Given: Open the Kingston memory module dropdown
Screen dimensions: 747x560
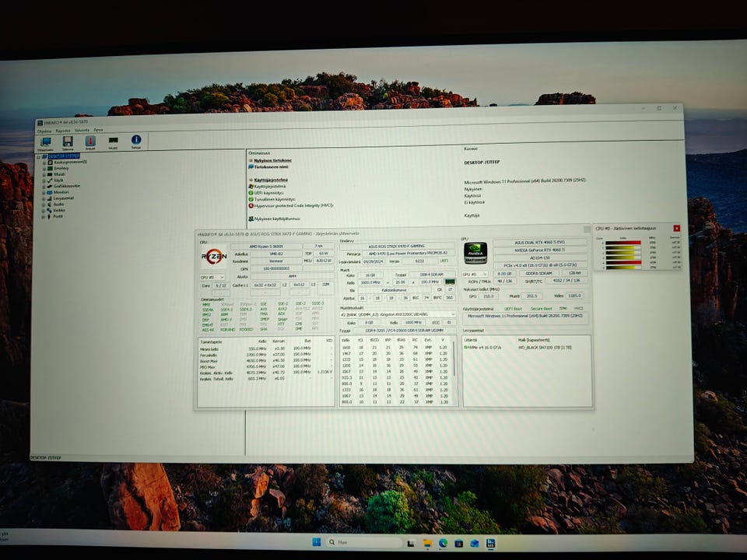Looking at the screenshot, I should tap(398, 315).
